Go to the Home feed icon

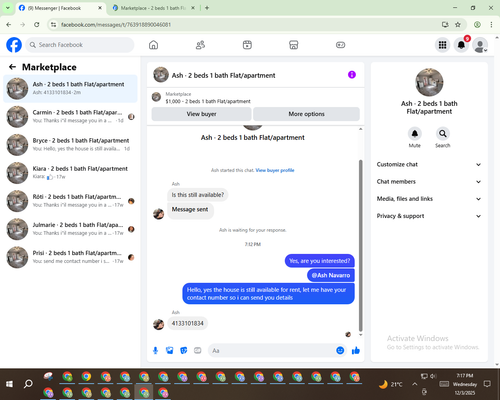153,45
